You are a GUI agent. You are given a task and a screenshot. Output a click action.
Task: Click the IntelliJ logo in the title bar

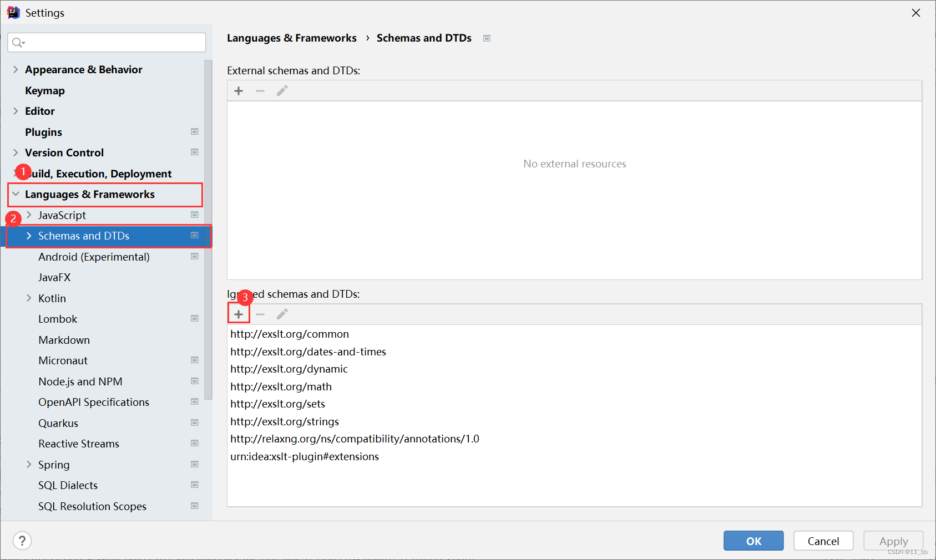click(x=13, y=12)
